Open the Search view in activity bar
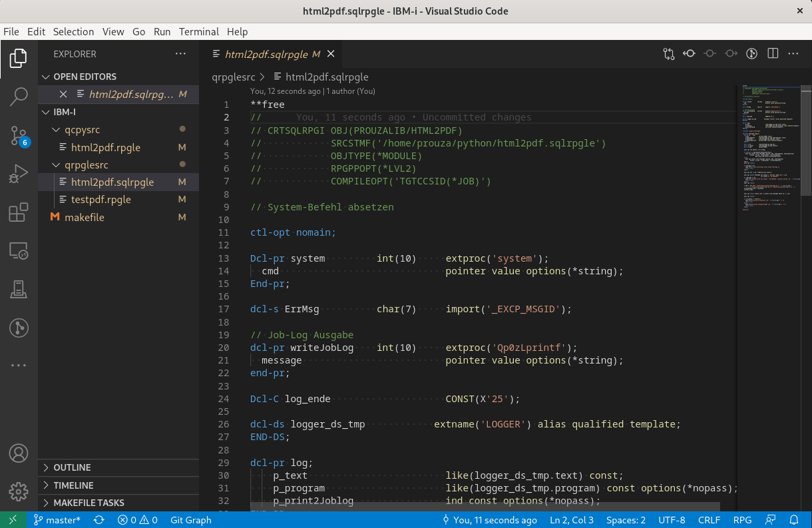 pos(19,97)
